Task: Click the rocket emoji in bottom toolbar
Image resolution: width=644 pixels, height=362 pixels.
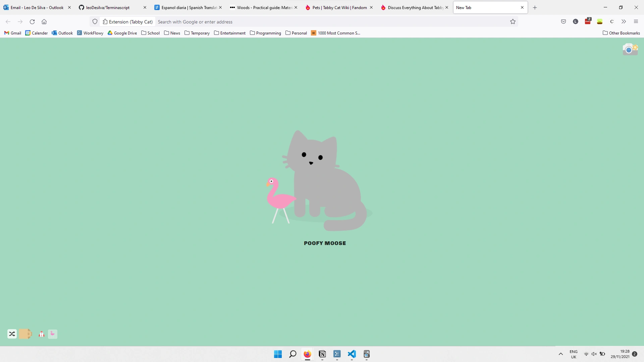Action: (x=41, y=334)
